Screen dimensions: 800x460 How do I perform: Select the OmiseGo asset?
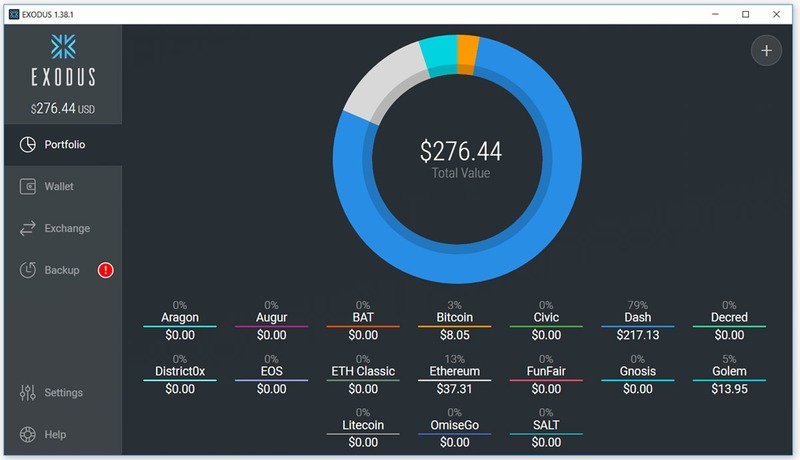tap(455, 428)
